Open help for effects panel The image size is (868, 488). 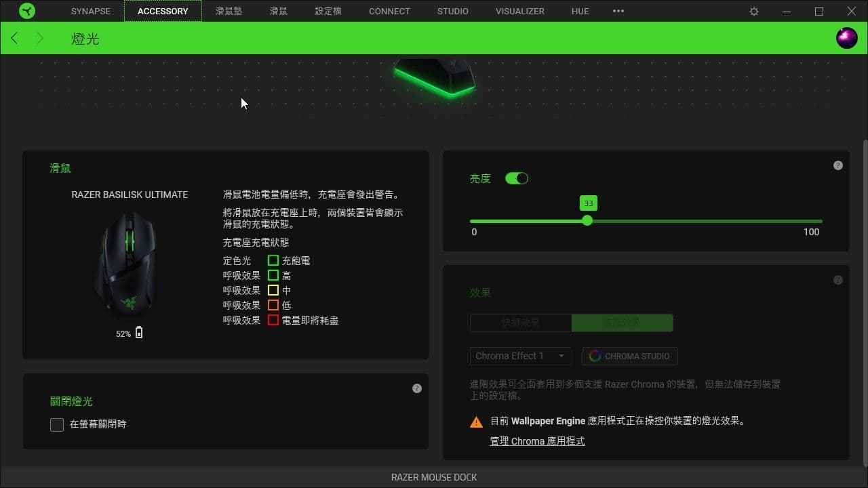(838, 280)
